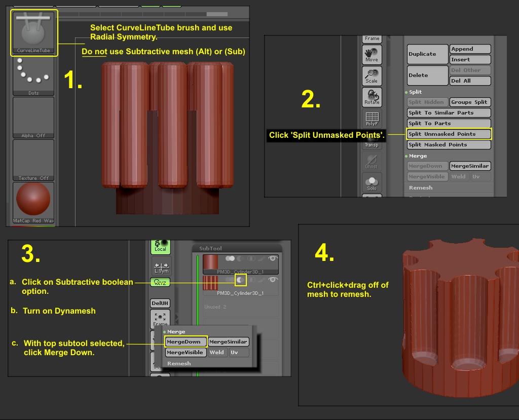Click the DelUH button
Viewport: 519px width, 420px height.
pyautogui.click(x=160, y=303)
